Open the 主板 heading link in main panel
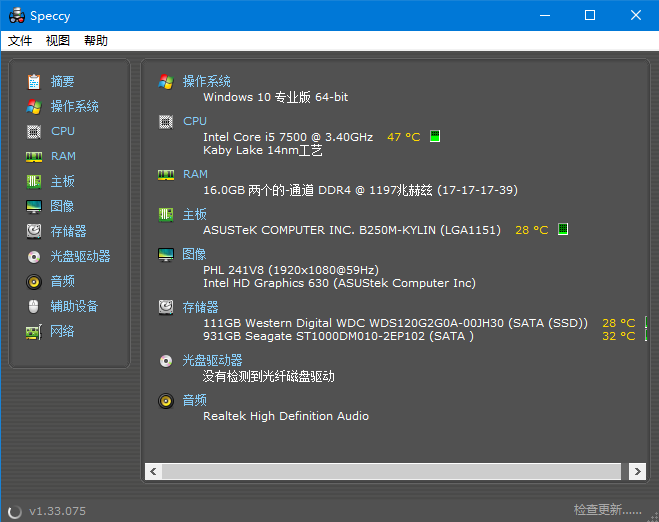This screenshot has width=659, height=522. [195, 215]
